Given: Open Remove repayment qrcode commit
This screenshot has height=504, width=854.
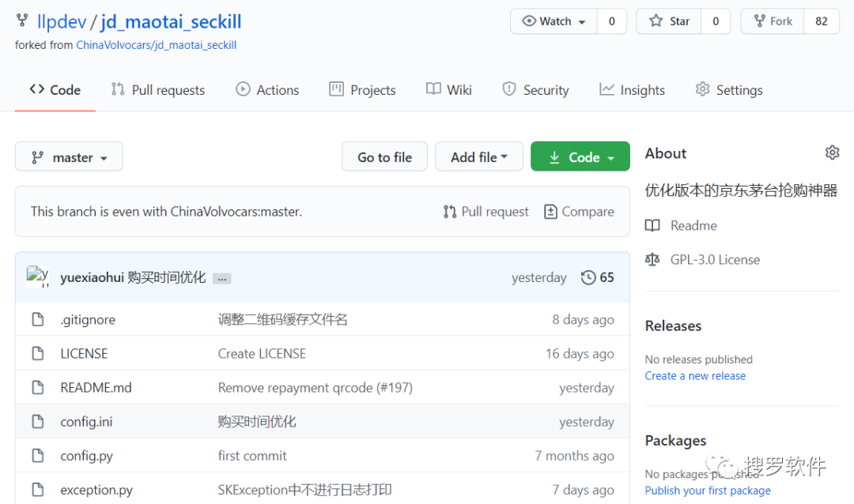Looking at the screenshot, I should tap(296, 388).
